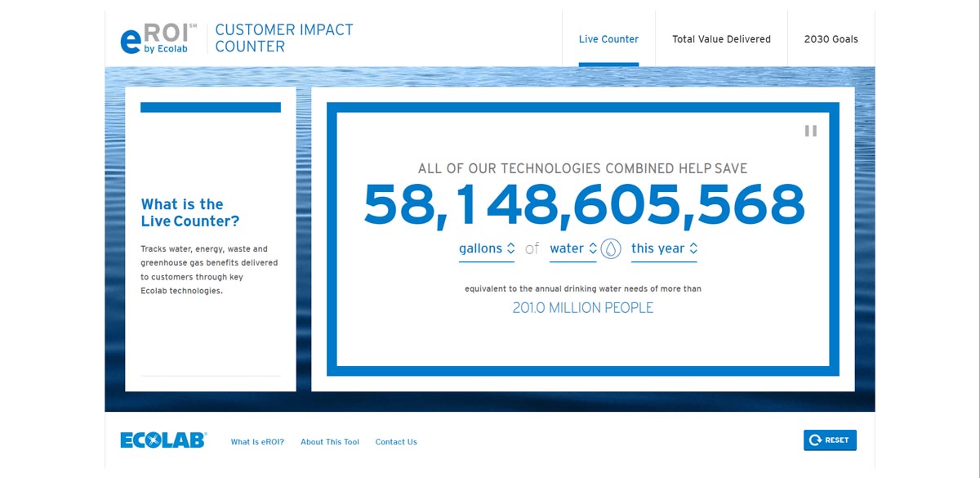The width and height of the screenshot is (980, 478).
Task: Switch to the Total Value Delivered tab
Action: 720,38
